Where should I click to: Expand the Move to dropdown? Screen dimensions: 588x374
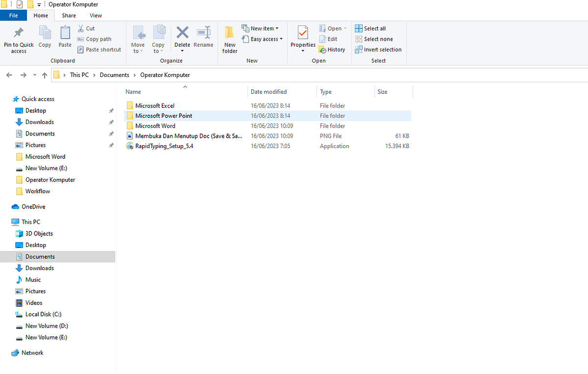click(x=138, y=39)
